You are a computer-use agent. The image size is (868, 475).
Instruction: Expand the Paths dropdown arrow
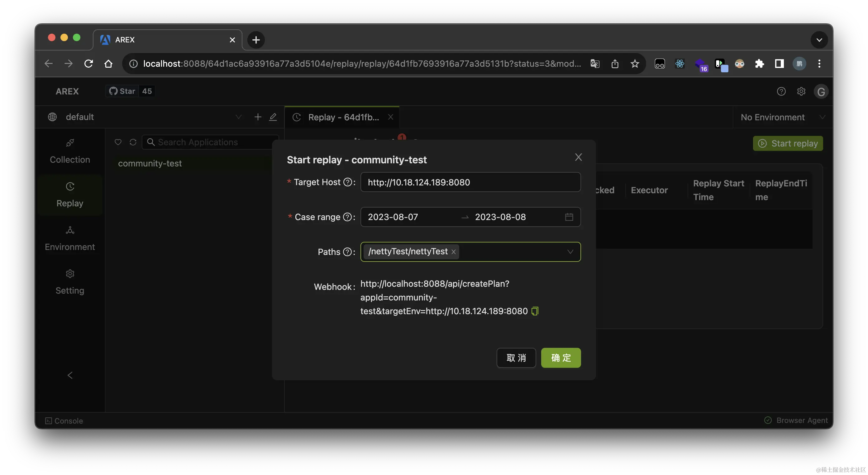[570, 252]
